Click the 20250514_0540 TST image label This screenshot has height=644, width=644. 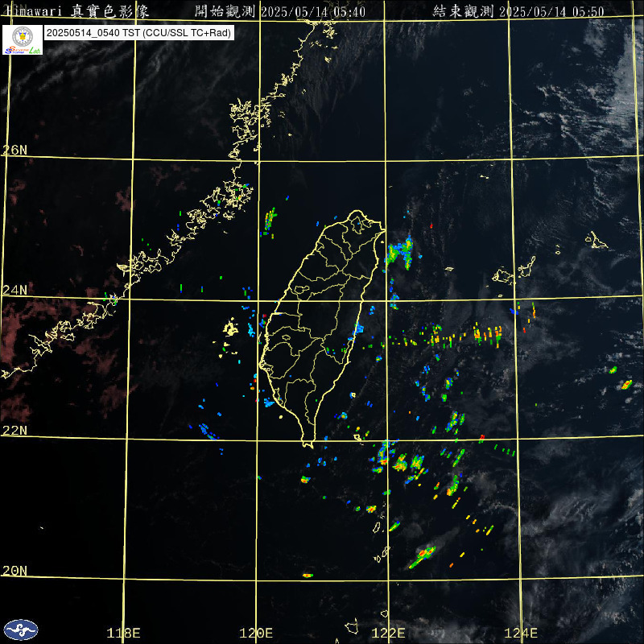pos(138,33)
